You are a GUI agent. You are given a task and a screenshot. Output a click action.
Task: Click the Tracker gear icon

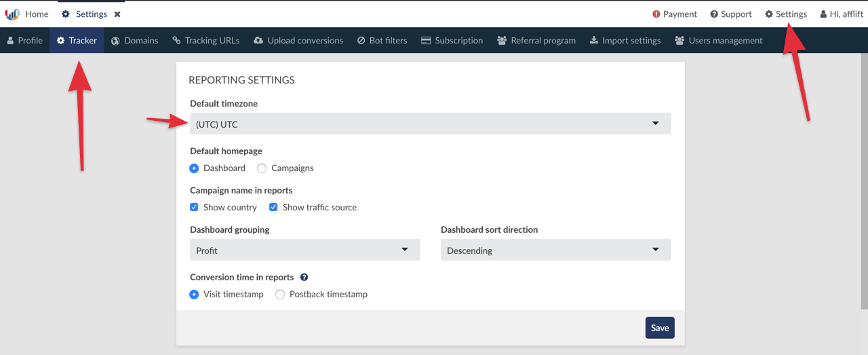point(61,40)
